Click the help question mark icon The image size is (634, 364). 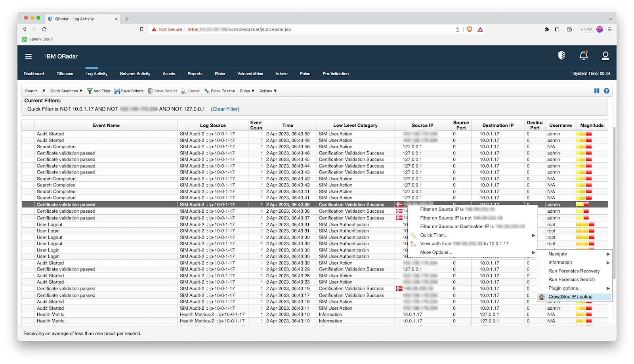(606, 91)
